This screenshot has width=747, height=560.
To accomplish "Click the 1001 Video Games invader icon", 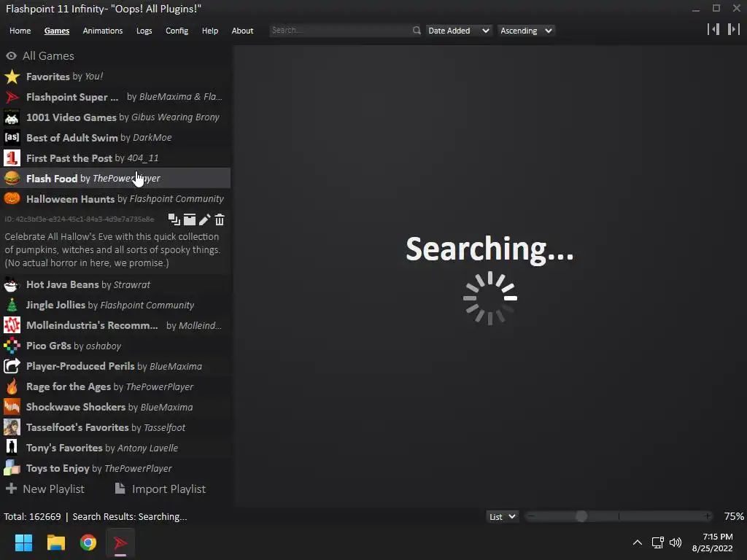I will [x=12, y=117].
